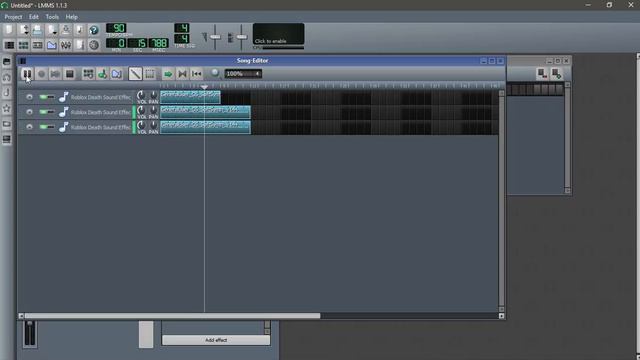Open the Tools menu
The width and height of the screenshot is (640, 360).
point(52,17)
